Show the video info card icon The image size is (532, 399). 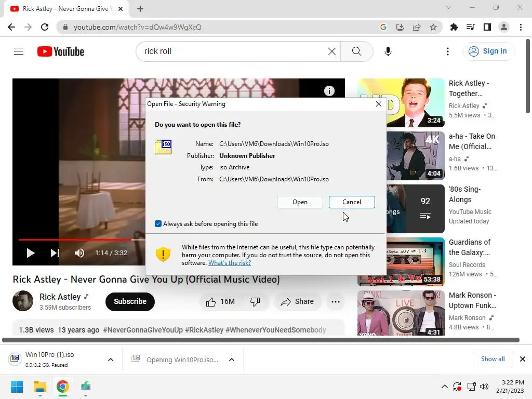coord(329,91)
